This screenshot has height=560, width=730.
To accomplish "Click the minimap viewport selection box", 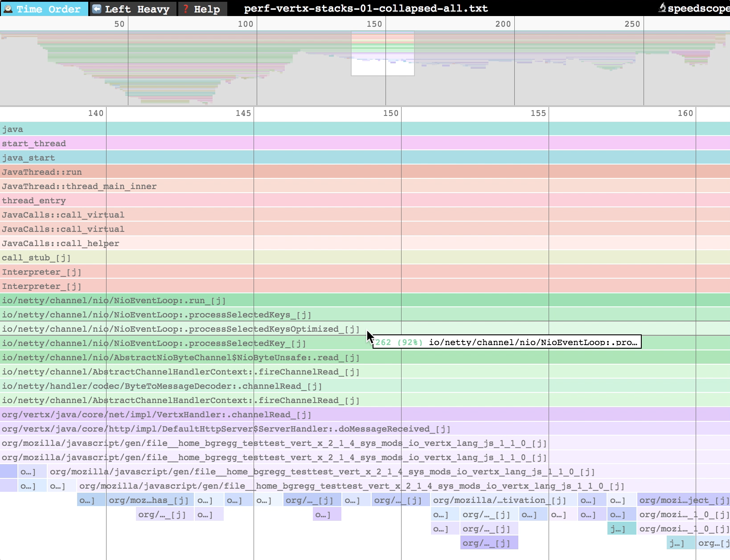I will (x=383, y=53).
